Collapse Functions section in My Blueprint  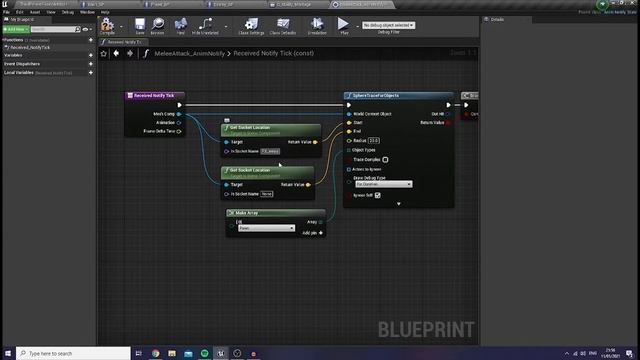tap(4, 40)
